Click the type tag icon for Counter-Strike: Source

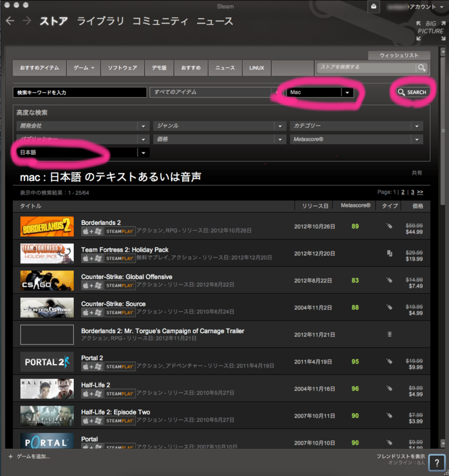tap(389, 307)
